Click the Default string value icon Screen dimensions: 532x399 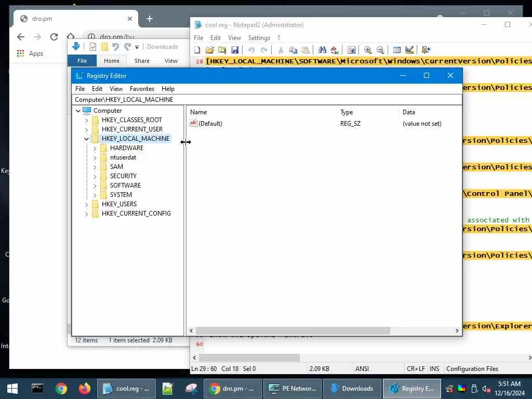193,123
